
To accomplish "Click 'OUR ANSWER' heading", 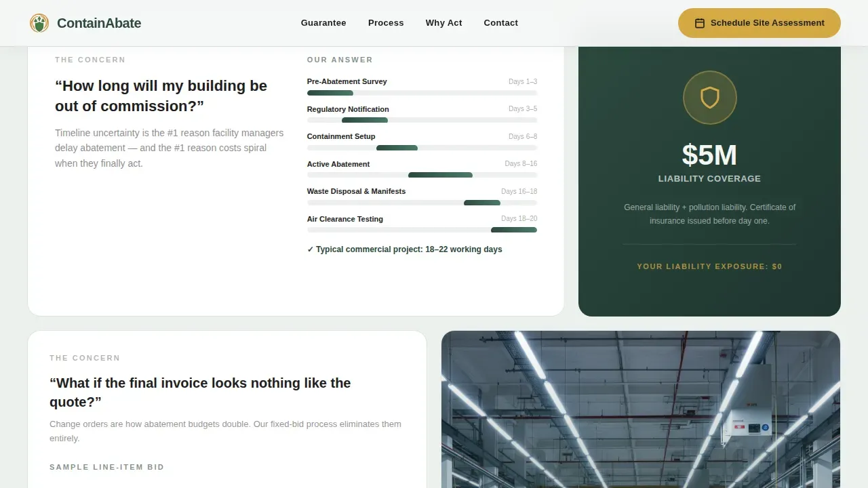I will point(340,60).
